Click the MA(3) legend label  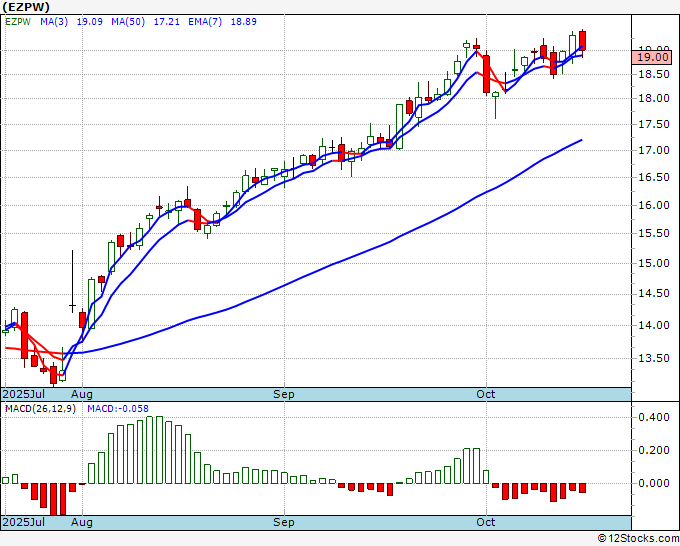[x=54, y=22]
